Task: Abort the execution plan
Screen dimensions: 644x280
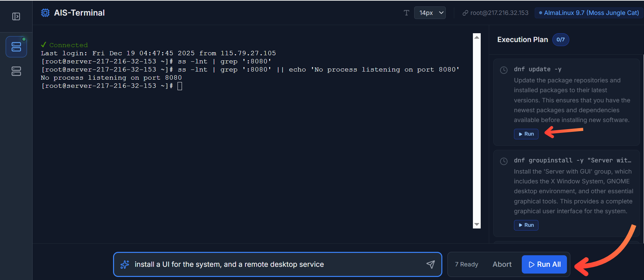Action: (502, 264)
